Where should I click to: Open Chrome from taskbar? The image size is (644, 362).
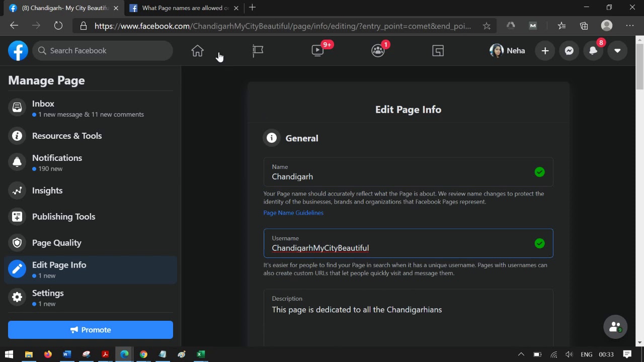click(143, 354)
